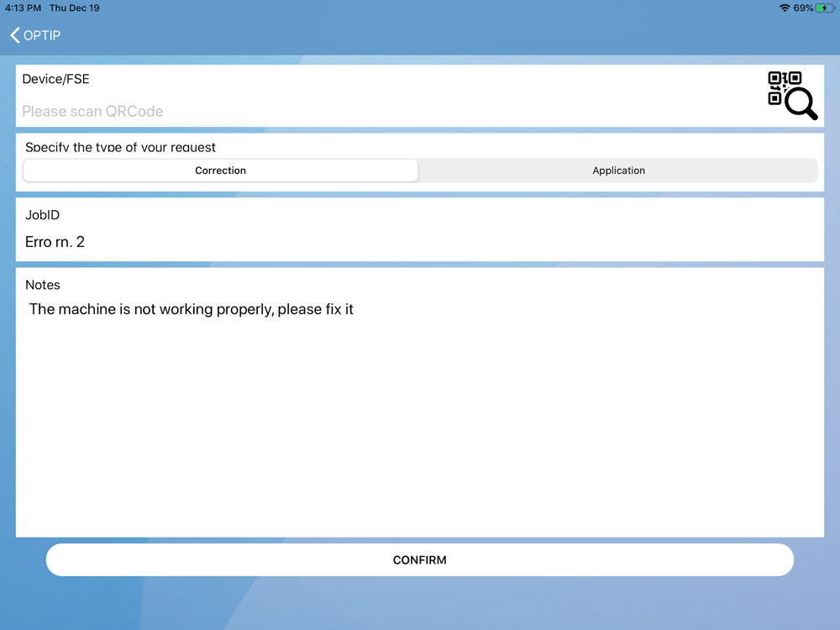
Task: Tap the 'Notes' label
Action: tap(43, 285)
